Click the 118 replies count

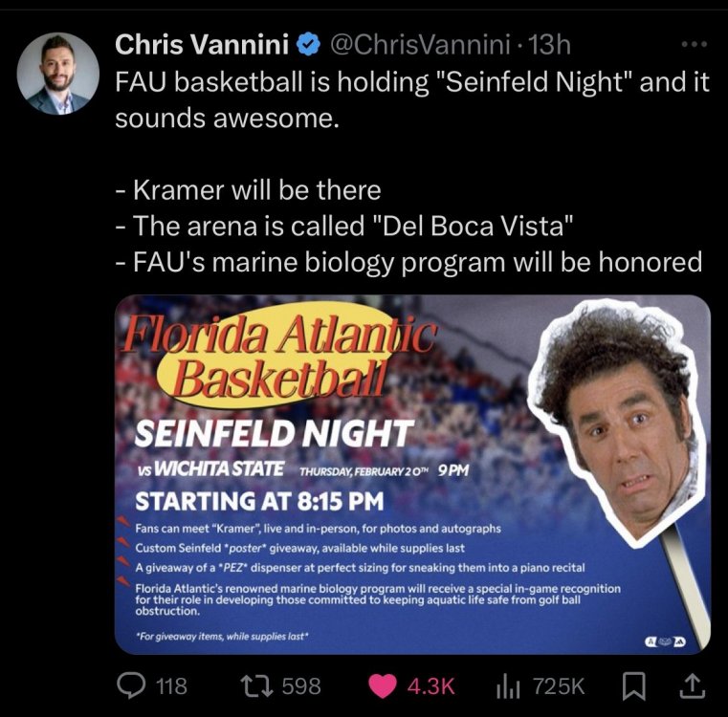point(170,685)
